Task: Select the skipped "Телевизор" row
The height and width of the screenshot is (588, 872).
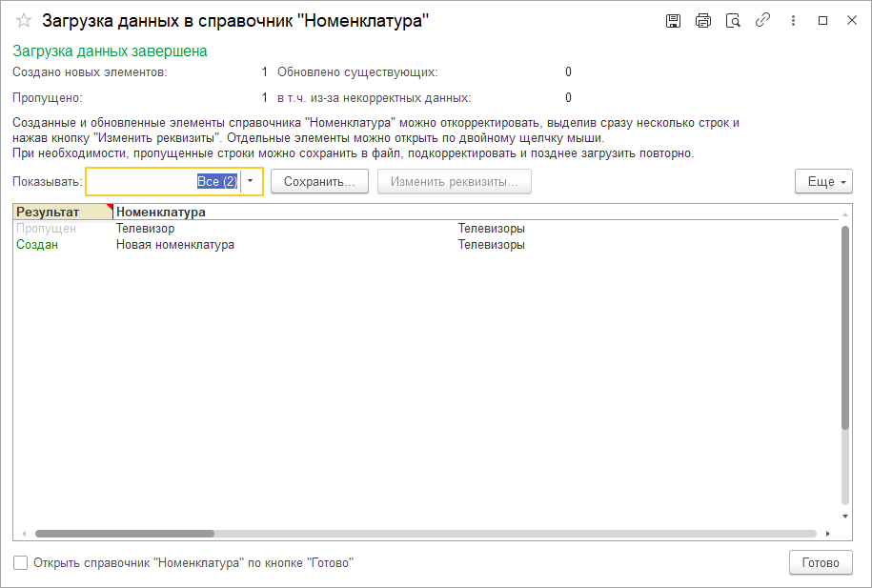Action: pyautogui.click(x=146, y=229)
